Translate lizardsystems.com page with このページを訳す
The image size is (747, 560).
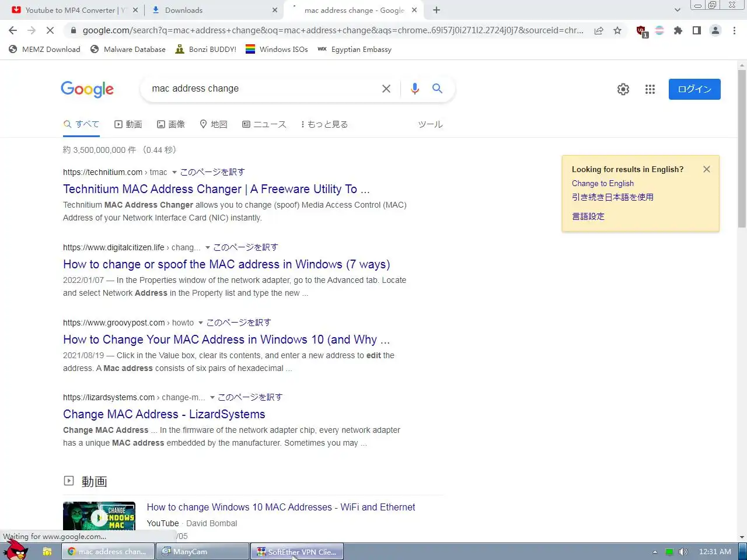click(x=250, y=397)
